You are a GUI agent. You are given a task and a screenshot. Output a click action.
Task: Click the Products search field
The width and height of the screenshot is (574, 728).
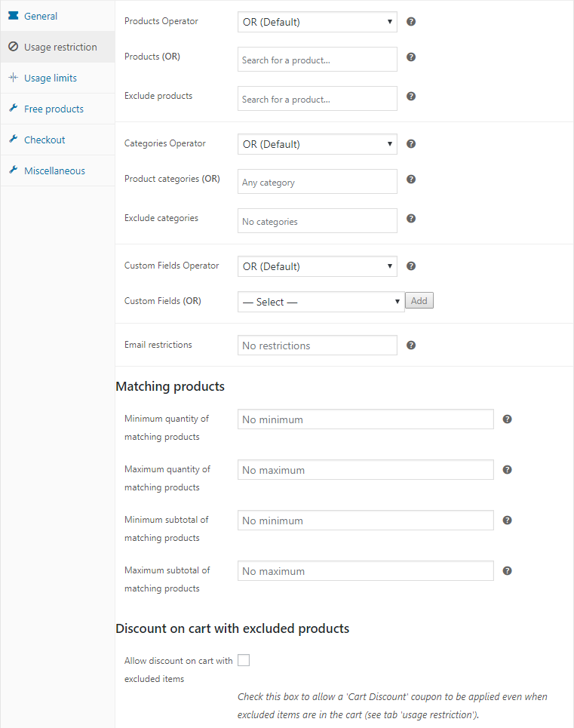coord(317,59)
